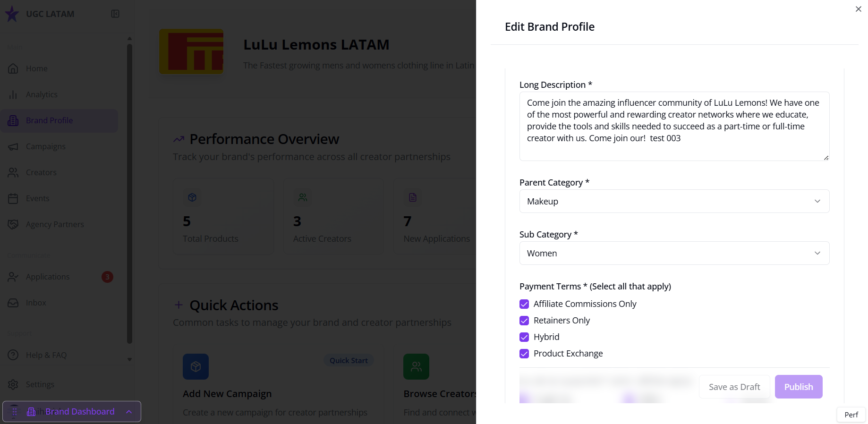Click the Creators people icon
Viewport: 868px width, 424px height.
pos(13,172)
